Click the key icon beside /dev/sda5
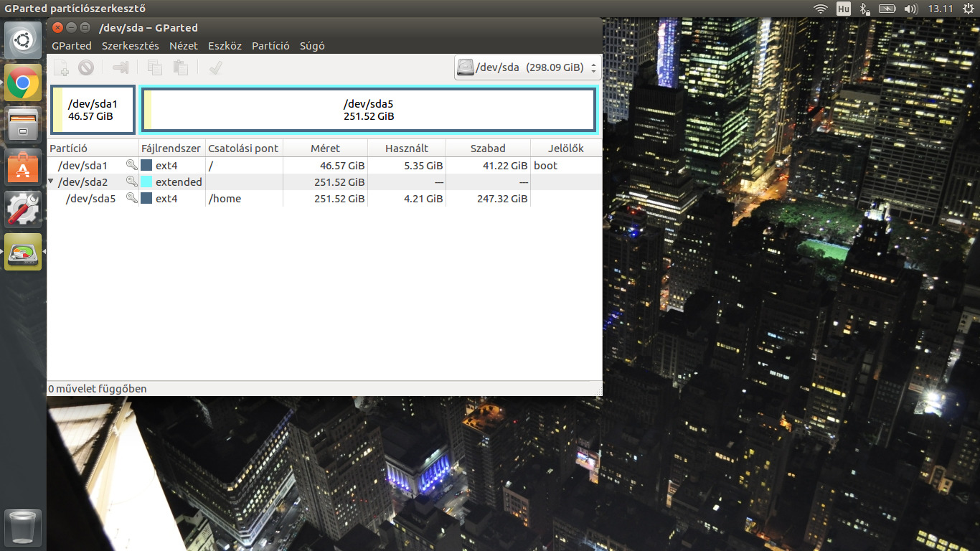Viewport: 980px width, 551px height. (x=132, y=198)
